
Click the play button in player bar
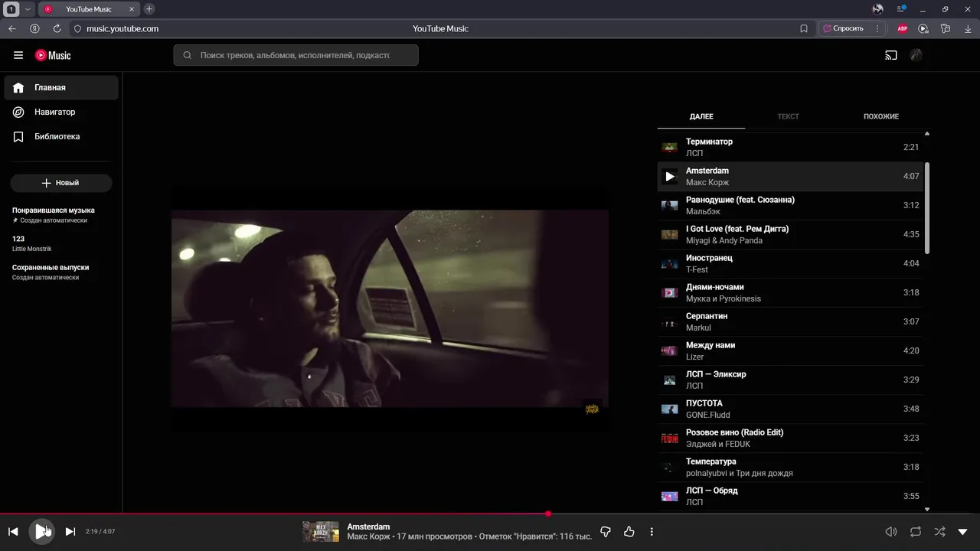click(x=41, y=531)
